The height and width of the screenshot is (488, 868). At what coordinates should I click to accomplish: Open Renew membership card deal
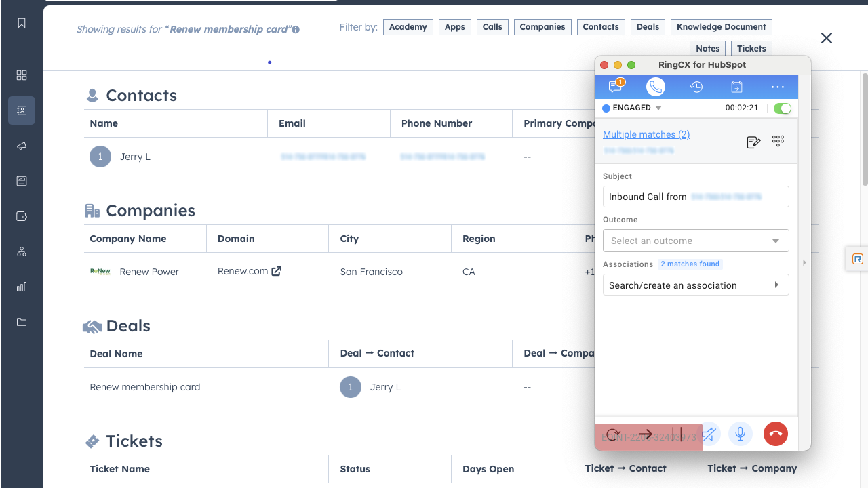tap(145, 387)
